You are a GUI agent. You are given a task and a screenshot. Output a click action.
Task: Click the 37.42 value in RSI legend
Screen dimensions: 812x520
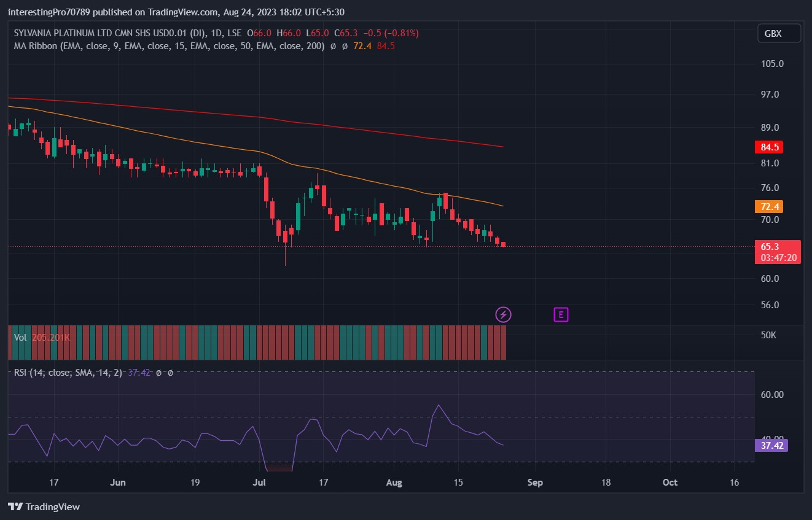point(139,372)
